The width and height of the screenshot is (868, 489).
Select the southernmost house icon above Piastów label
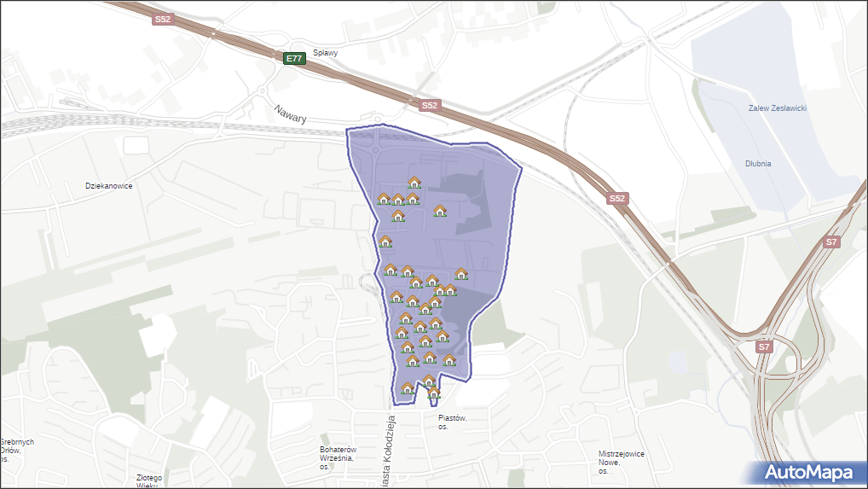click(434, 393)
